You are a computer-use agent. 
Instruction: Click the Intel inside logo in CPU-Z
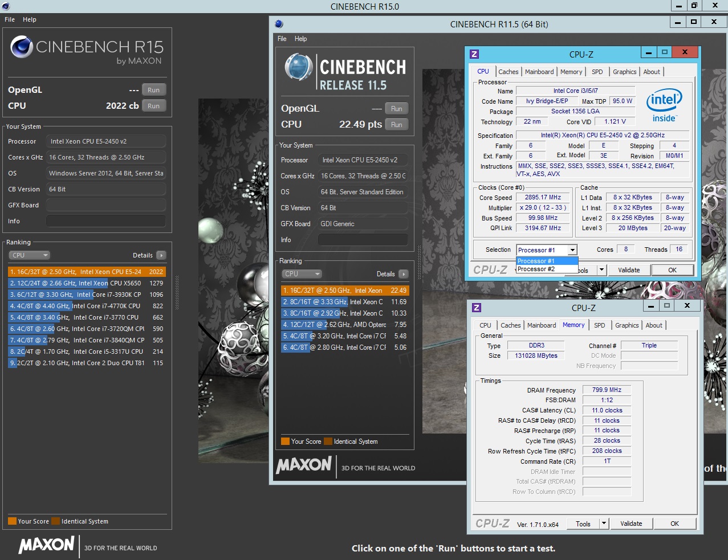[x=664, y=105]
